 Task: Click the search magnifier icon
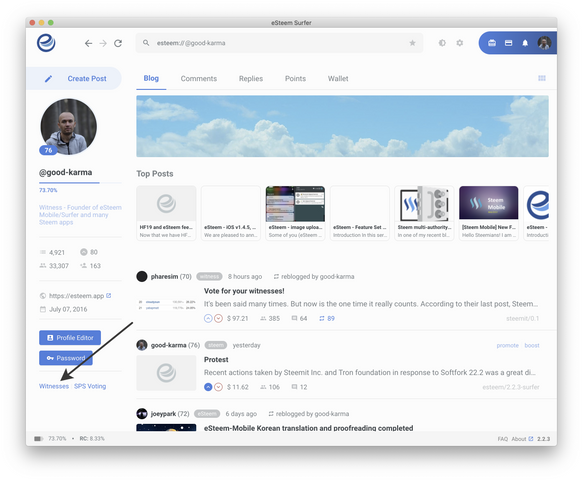pos(146,43)
